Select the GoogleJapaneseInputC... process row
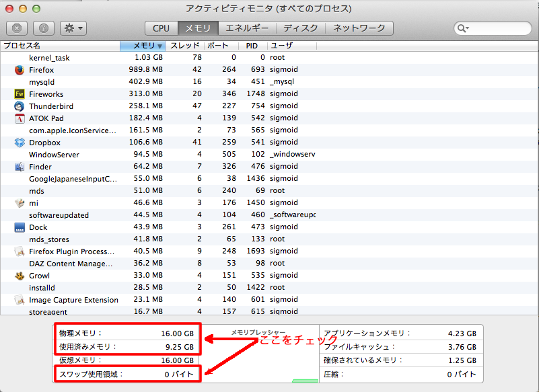The height and width of the screenshot is (392, 539). tap(269, 179)
